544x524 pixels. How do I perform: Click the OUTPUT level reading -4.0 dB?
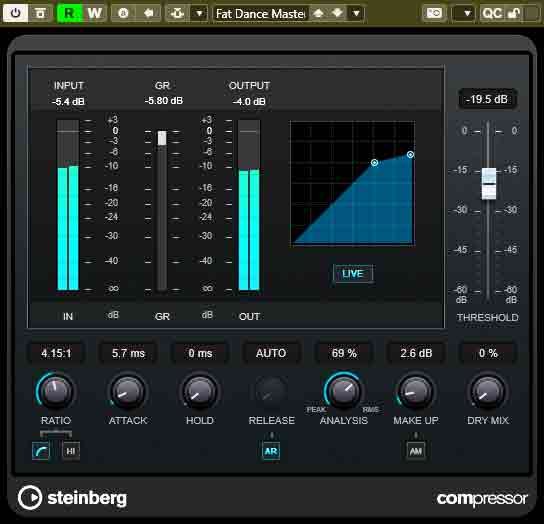pyautogui.click(x=249, y=102)
